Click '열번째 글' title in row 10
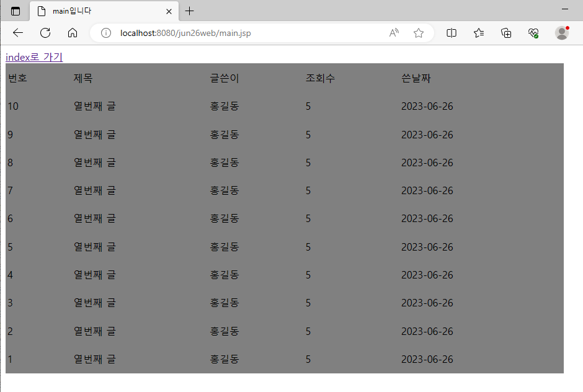 click(95, 106)
